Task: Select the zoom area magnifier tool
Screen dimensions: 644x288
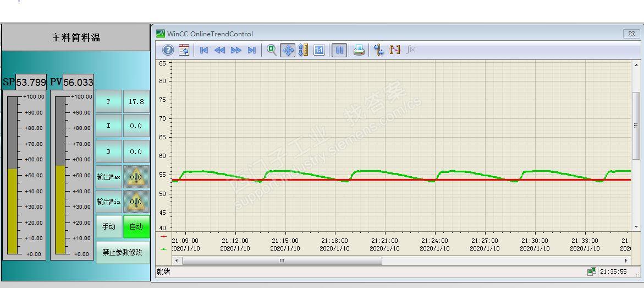Action: point(272,50)
